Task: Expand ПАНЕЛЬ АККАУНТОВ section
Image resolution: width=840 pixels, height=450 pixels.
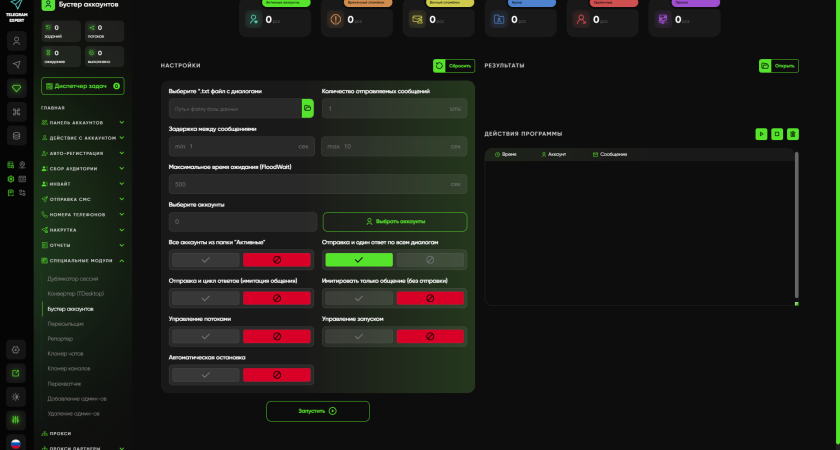Action: 83,123
